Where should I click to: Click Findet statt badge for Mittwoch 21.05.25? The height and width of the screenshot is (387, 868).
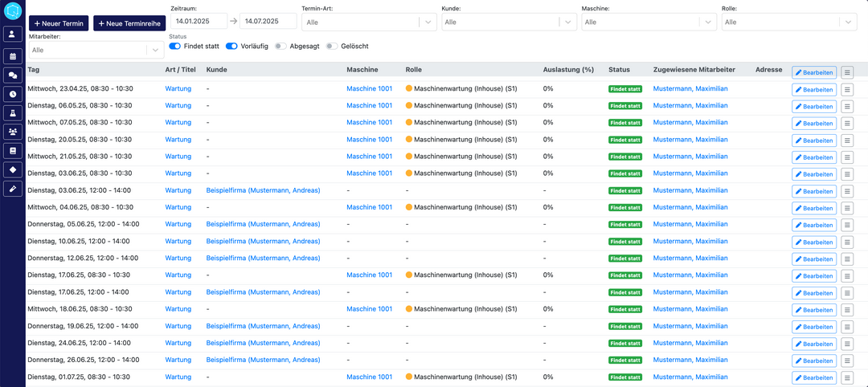625,157
